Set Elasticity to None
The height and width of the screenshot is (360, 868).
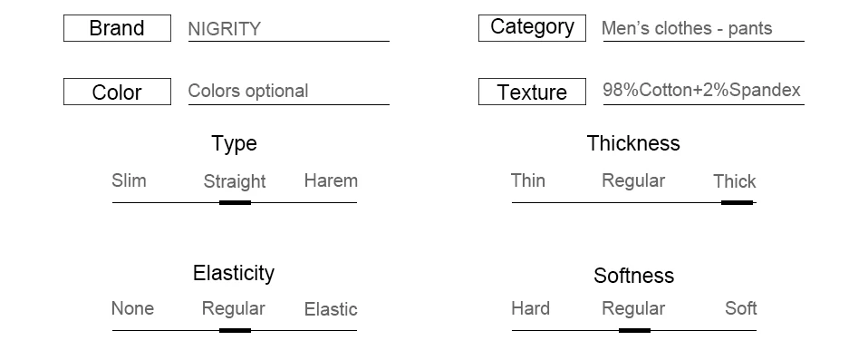pos(132,308)
